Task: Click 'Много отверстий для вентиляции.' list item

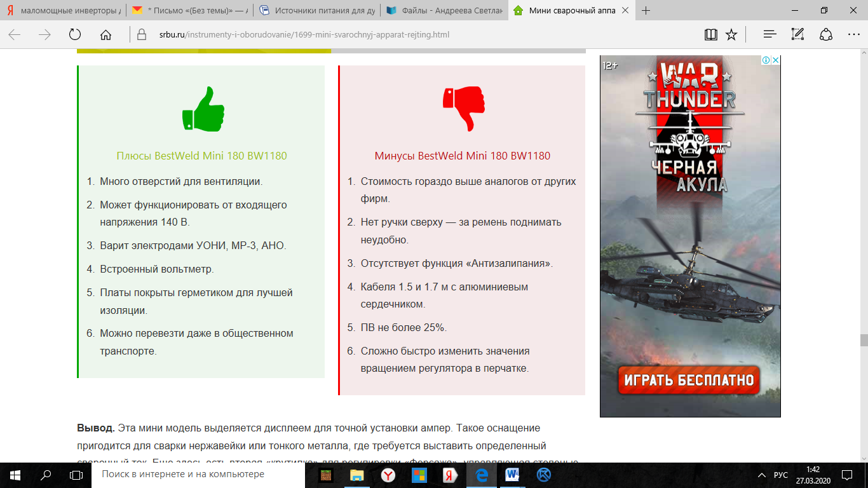Action: pyautogui.click(x=181, y=181)
